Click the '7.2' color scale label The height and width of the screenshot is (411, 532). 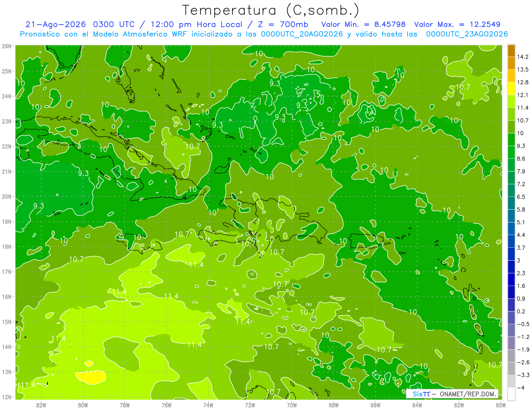[521, 184]
